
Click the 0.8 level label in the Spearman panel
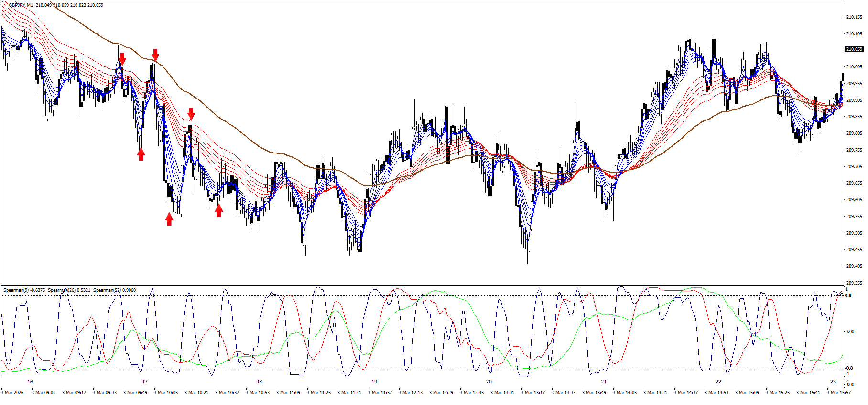click(x=848, y=296)
